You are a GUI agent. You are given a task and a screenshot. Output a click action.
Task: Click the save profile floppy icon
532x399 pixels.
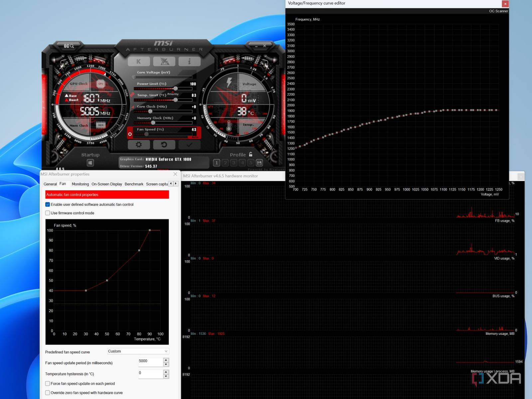[x=259, y=163]
